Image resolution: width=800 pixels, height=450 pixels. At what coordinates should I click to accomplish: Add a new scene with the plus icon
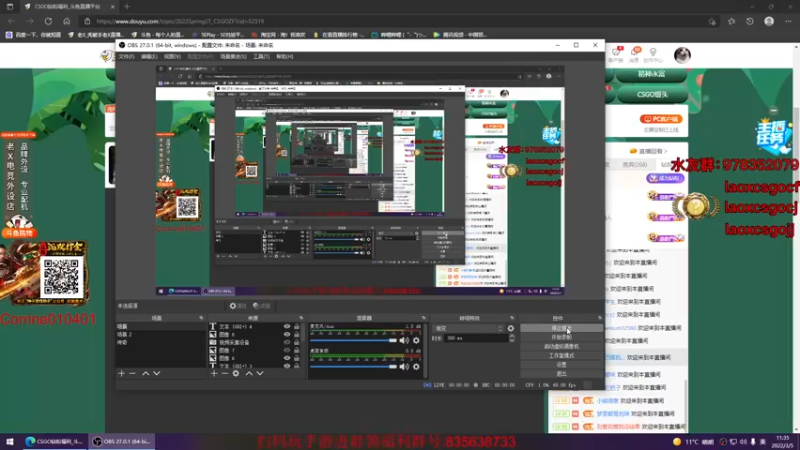(121, 373)
